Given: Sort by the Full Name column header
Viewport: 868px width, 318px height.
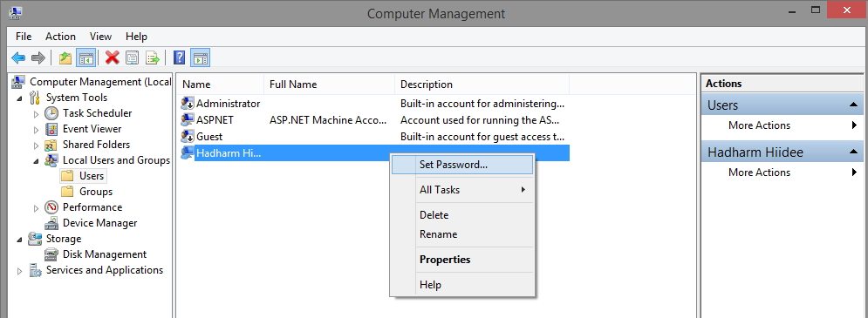Looking at the screenshot, I should click(329, 85).
